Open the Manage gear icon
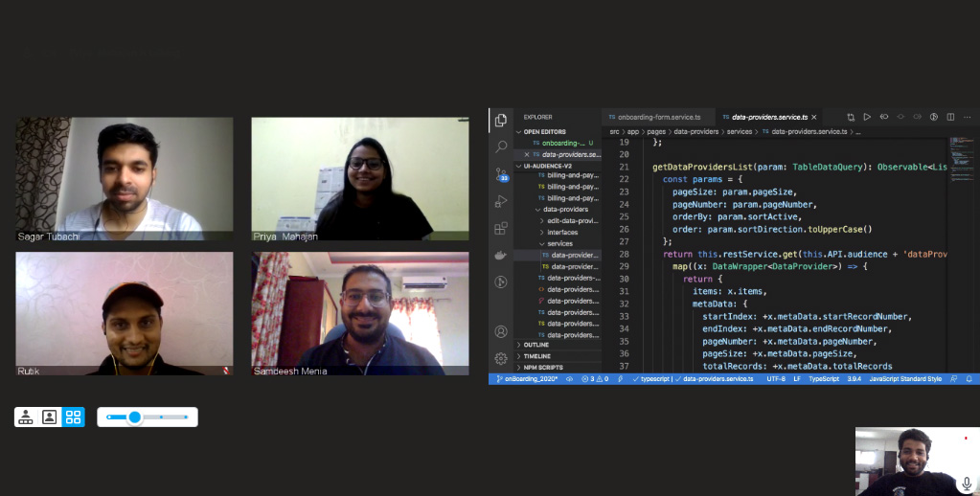The height and width of the screenshot is (496, 980). coord(500,358)
